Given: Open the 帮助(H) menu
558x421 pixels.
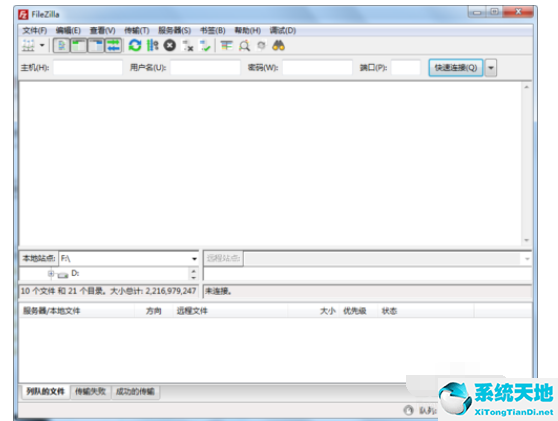Looking at the screenshot, I should click(x=248, y=30).
